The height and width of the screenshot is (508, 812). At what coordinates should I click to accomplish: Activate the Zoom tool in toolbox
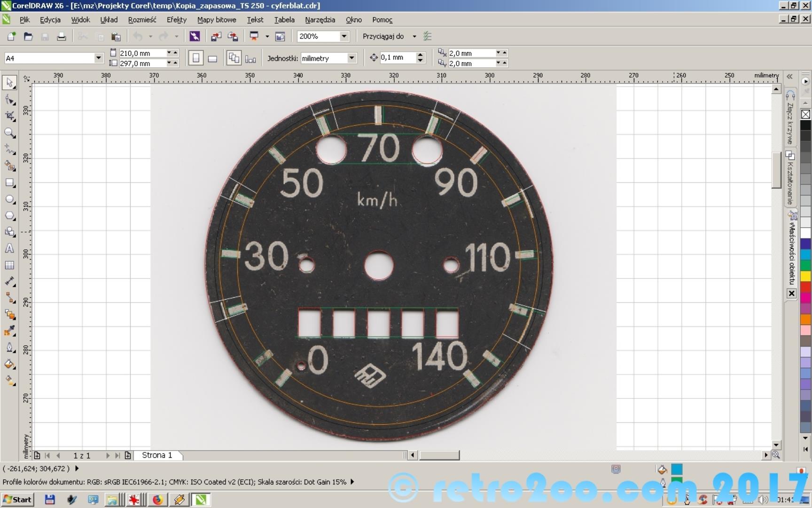pyautogui.click(x=9, y=133)
